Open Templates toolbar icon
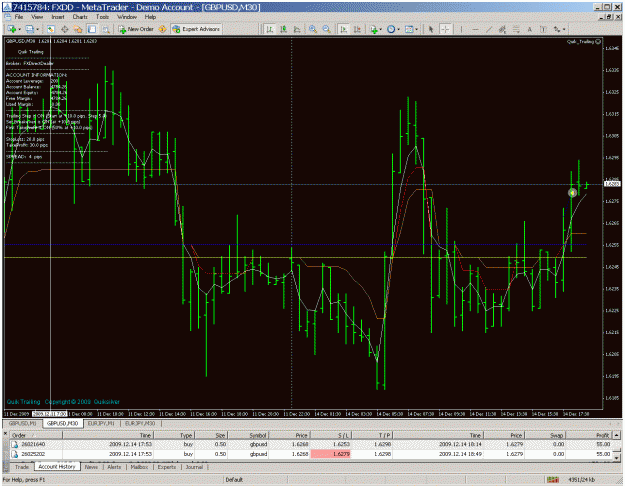The width and height of the screenshot is (625, 486). click(409, 29)
